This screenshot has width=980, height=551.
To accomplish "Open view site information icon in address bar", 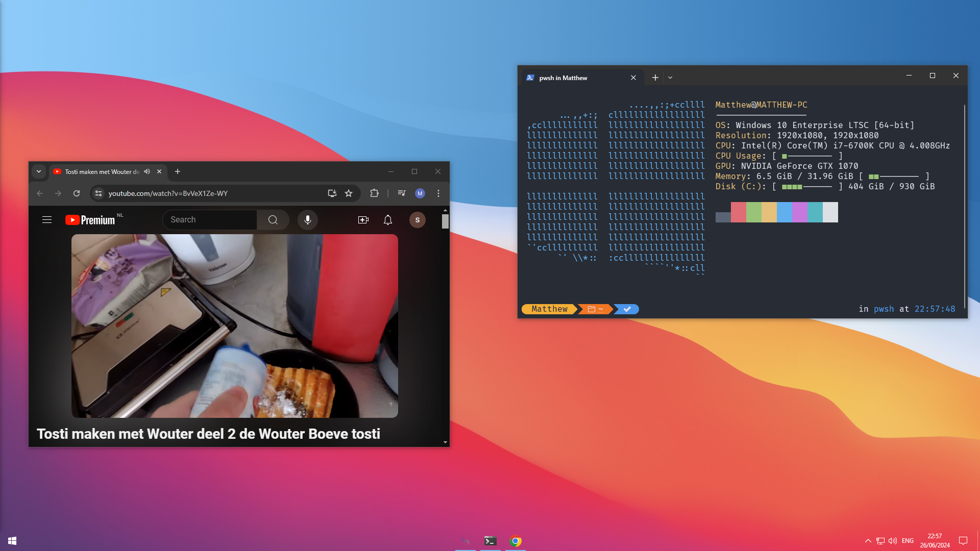I will tap(99, 193).
